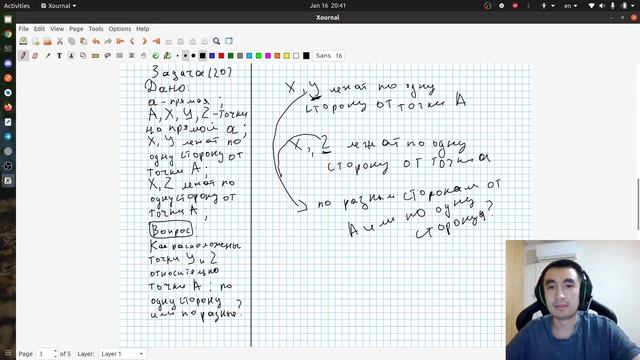Screen dimensions: 640x360
Task: Go to the next page
Action: coord(144,41)
